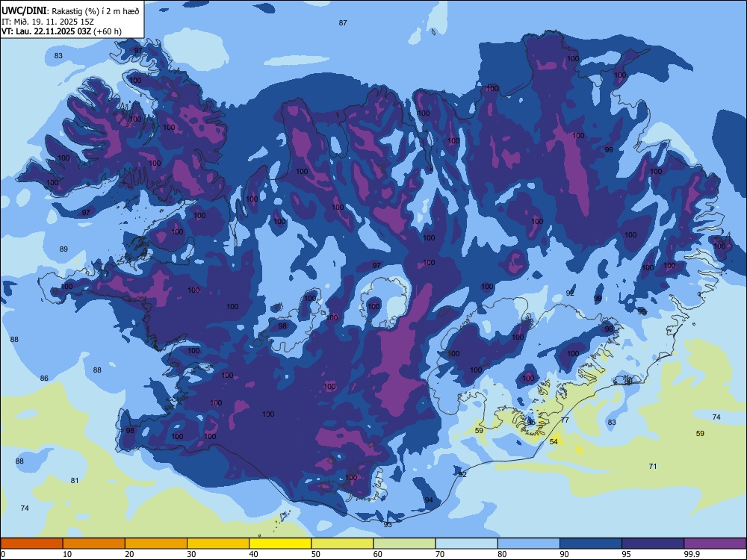Click the map value 89
The height and width of the screenshot is (560, 747).
pos(63,249)
